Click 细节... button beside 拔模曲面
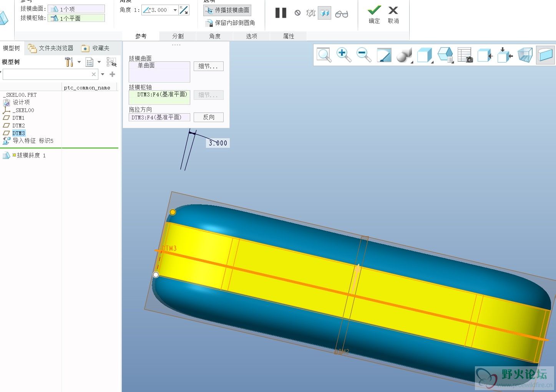 click(208, 66)
